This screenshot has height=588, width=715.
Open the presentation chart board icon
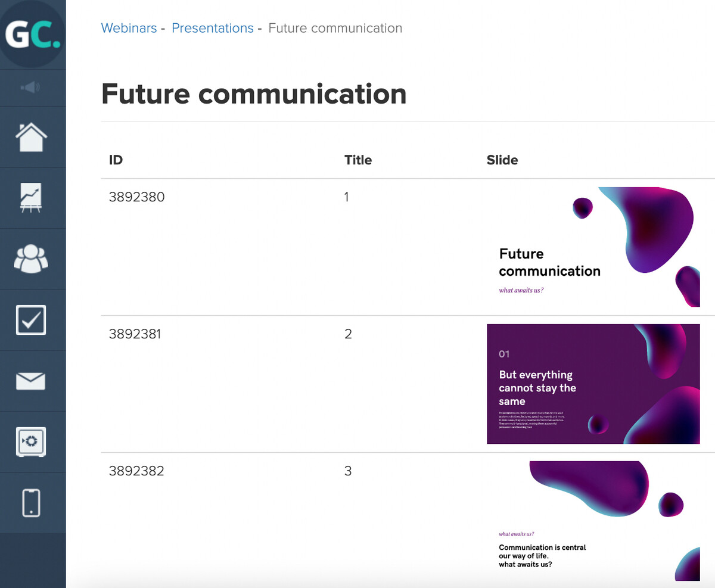(x=31, y=198)
